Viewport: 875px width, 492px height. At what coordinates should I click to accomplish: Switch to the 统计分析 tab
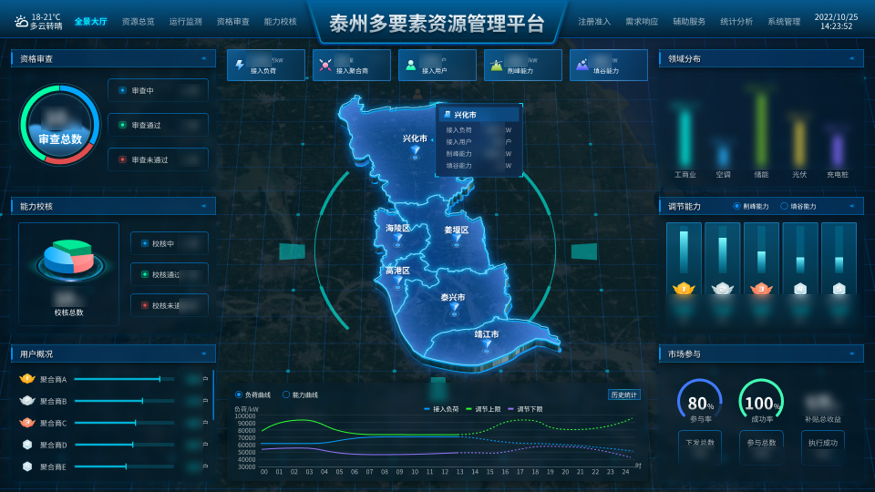pos(736,21)
